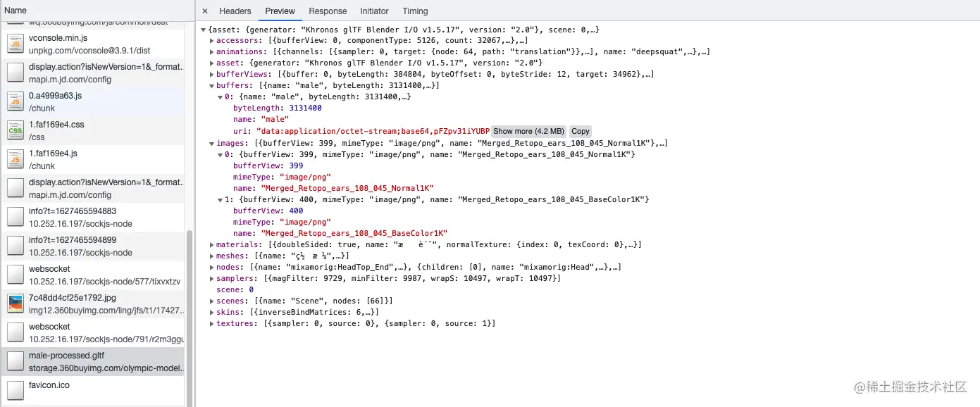This screenshot has height=407, width=980.
Task: Click JS icon of vconsole.min.js
Action: click(x=15, y=44)
